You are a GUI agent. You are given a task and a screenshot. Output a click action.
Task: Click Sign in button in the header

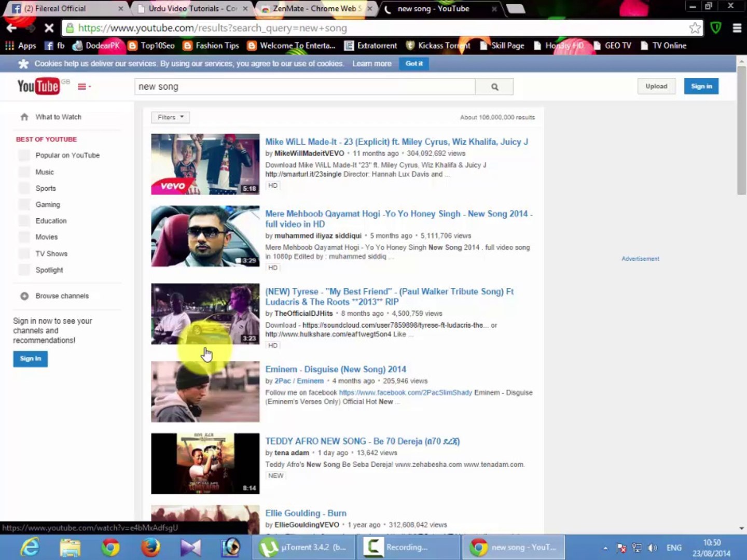[701, 86]
